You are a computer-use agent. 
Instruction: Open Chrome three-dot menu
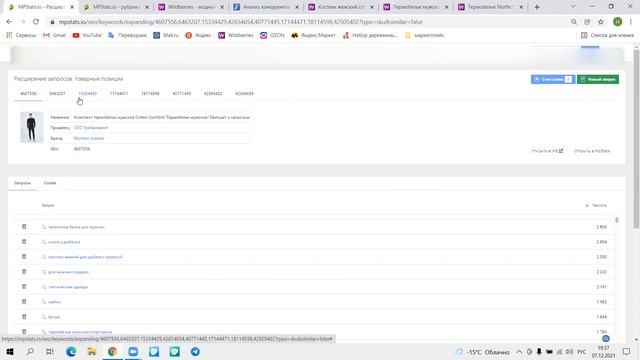[x=631, y=22]
